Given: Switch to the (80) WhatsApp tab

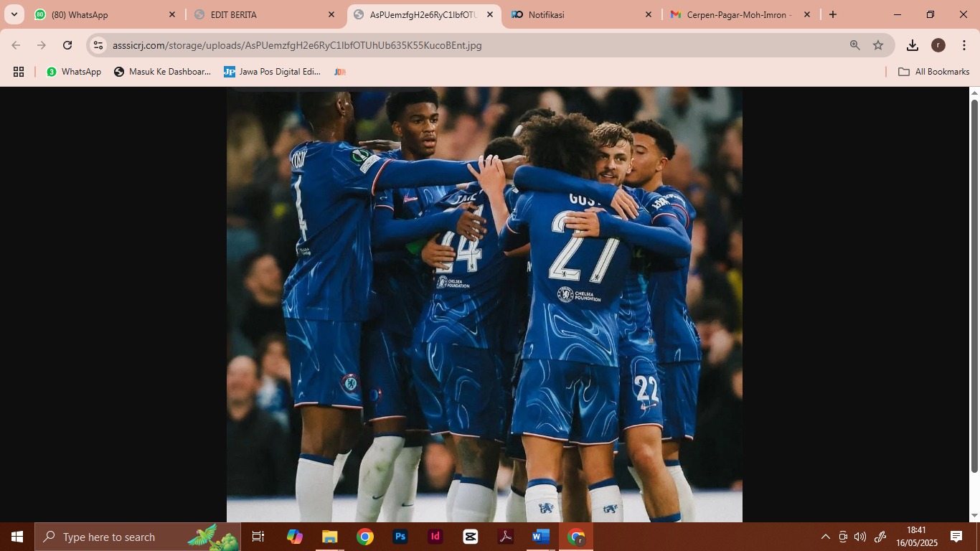Looking at the screenshot, I should 105,14.
